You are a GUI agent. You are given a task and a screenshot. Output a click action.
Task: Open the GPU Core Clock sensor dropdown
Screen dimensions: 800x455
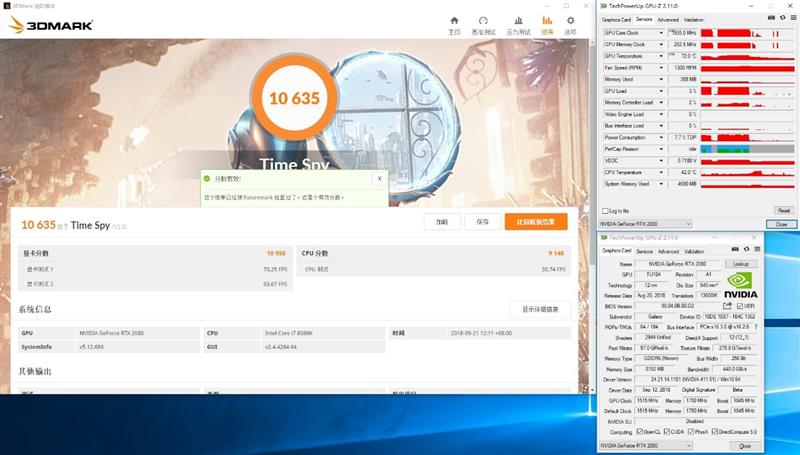click(x=661, y=33)
